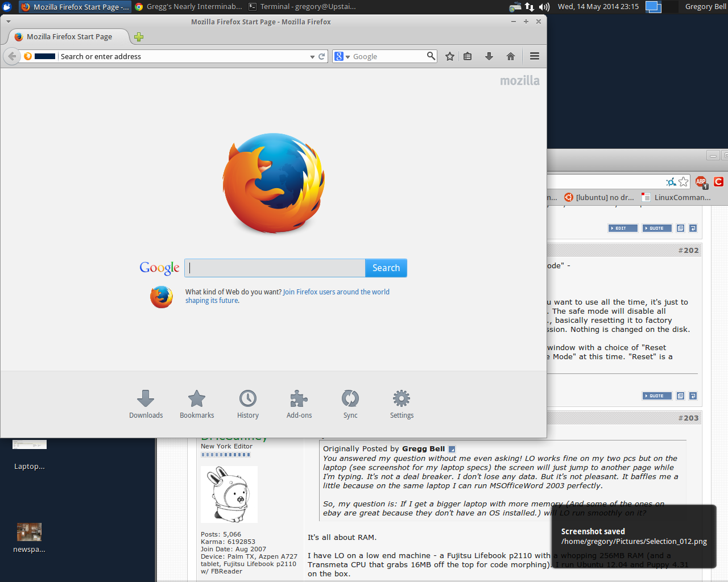The image size is (728, 582).
Task: Open the search engine selector dropdown
Action: (x=342, y=56)
